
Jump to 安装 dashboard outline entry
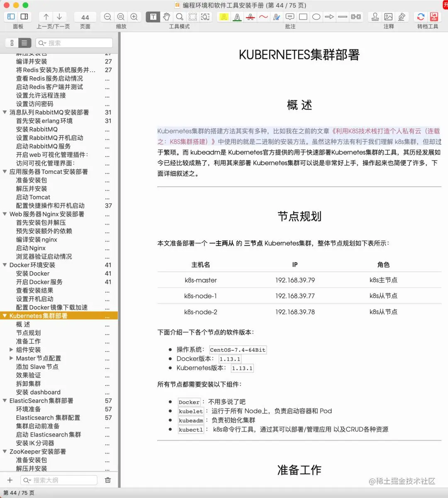click(38, 392)
